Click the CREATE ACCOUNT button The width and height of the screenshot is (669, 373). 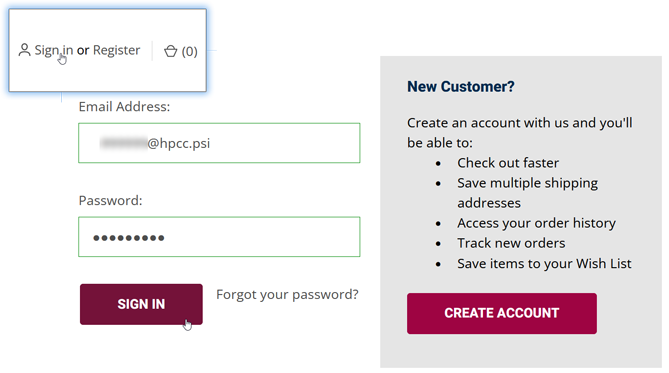click(502, 313)
